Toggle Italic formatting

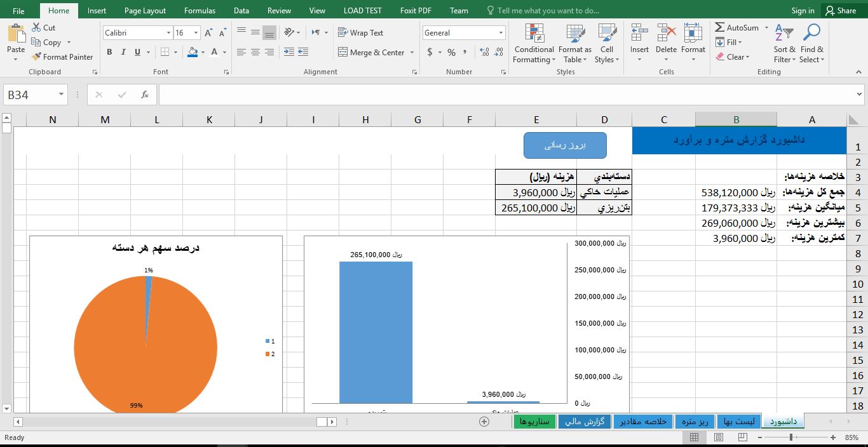coord(123,52)
